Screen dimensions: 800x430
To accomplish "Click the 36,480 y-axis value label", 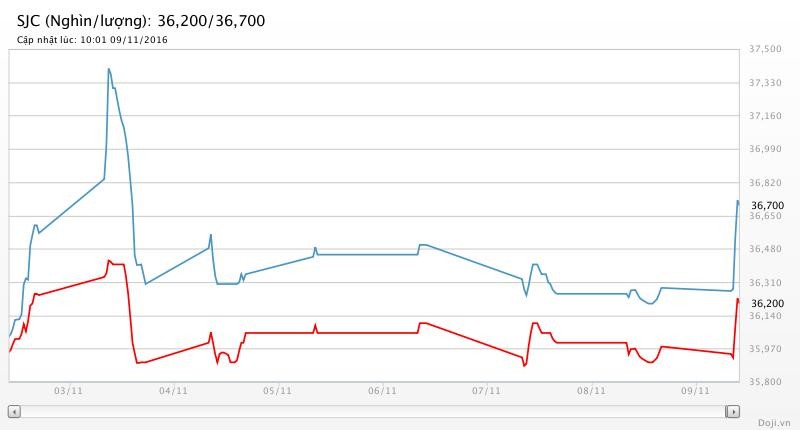I will 767,249.
